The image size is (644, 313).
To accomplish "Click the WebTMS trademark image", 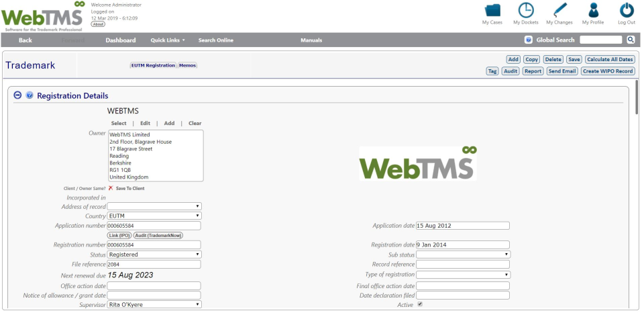I will pyautogui.click(x=418, y=163).
